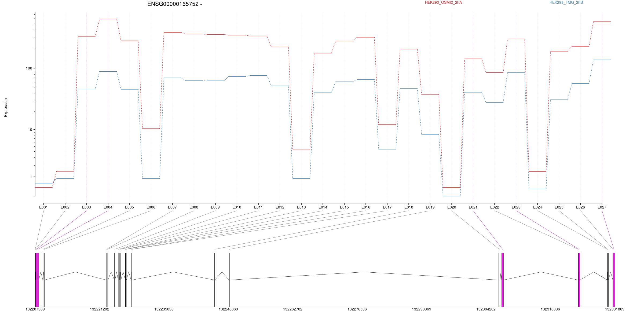
Task: Click exon label E017
Action: coord(387,207)
